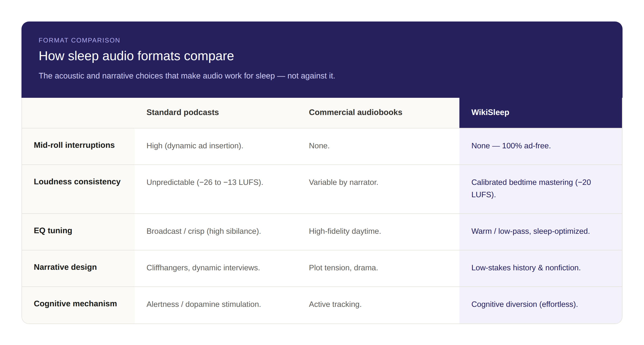
Task: Click the Mid-roll interruptions row label
Action: pos(74,145)
